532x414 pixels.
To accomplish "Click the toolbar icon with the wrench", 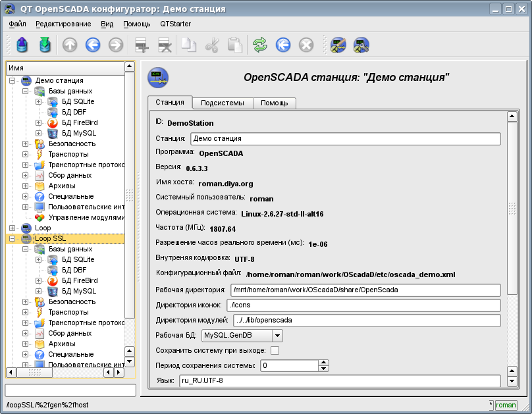I will tap(361, 45).
